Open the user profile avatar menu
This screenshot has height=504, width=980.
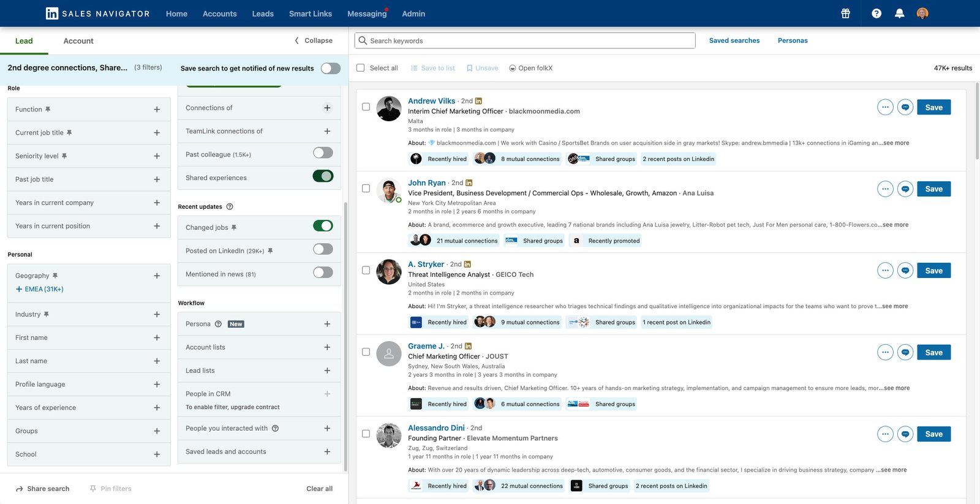pyautogui.click(x=922, y=13)
